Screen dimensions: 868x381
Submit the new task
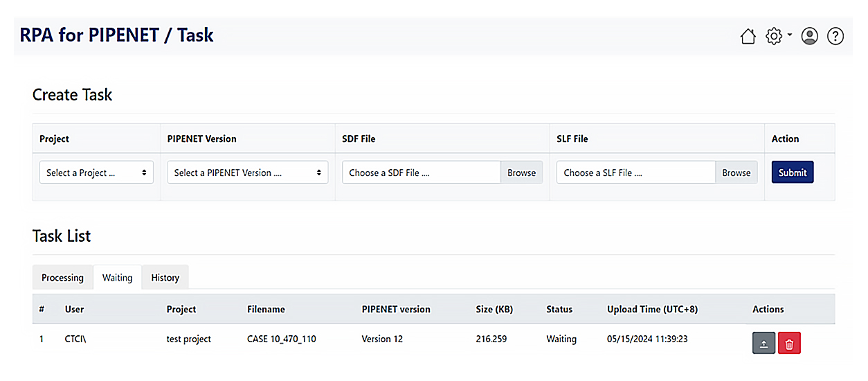point(793,172)
